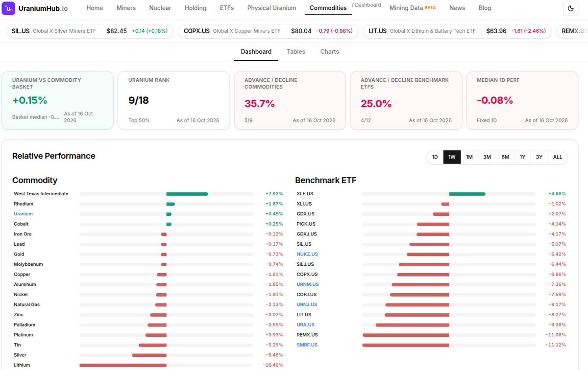Image resolution: width=588 pixels, height=370 pixels.
Task: Click the UraniumHub.io logo icon
Action: [8, 8]
